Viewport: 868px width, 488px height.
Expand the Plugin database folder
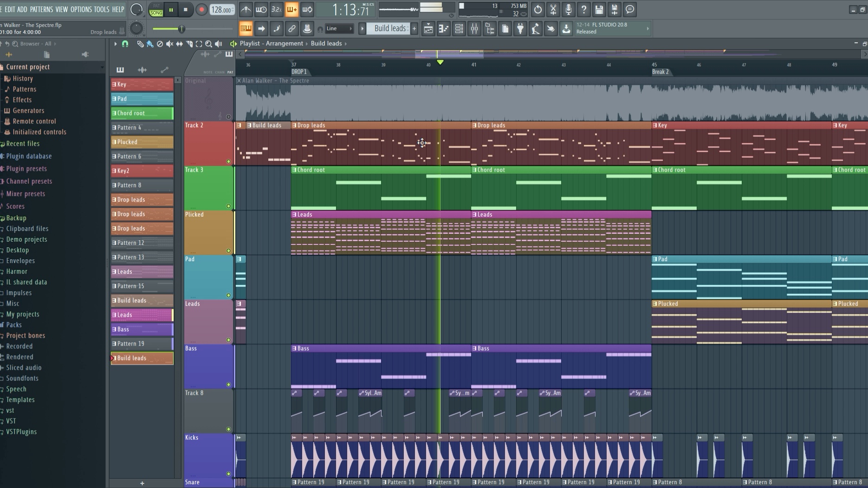pyautogui.click(x=29, y=156)
